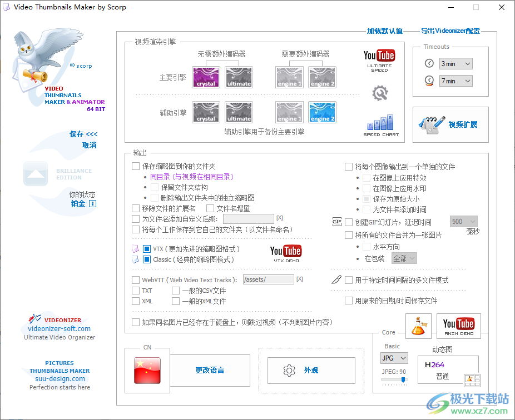Toggle 移除文件的扩展名 checkbox

coord(136,208)
